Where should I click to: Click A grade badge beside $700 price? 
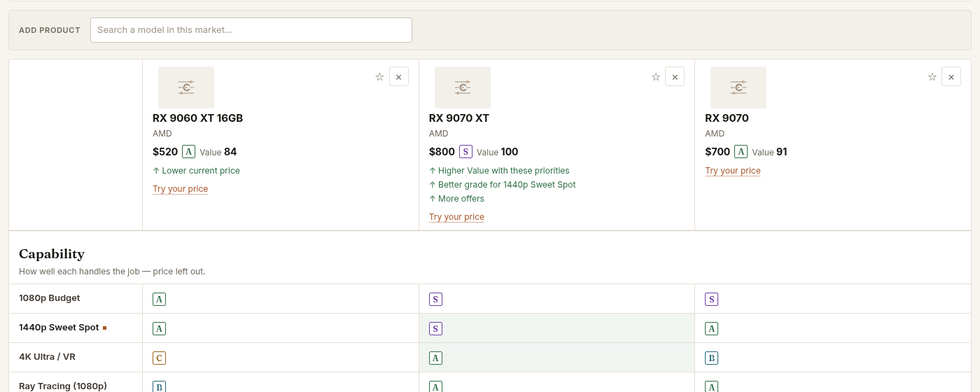[x=741, y=152]
